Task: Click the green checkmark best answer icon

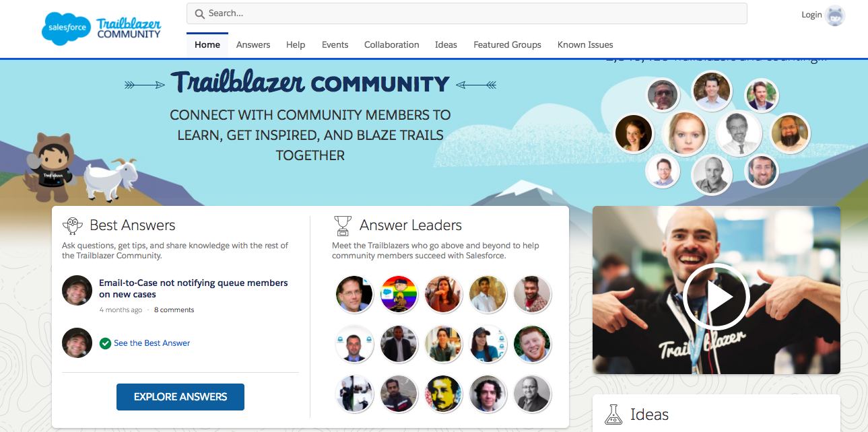Action: (105, 343)
